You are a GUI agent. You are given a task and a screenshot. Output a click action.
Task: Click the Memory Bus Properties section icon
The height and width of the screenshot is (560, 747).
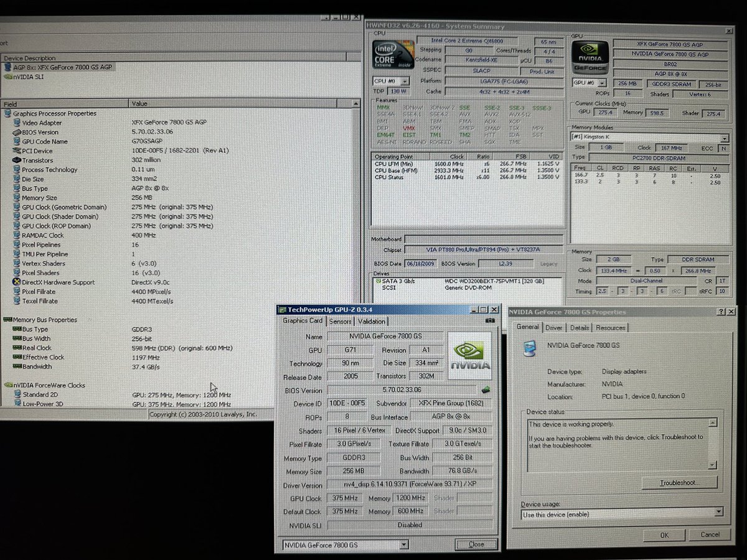coord(8,319)
